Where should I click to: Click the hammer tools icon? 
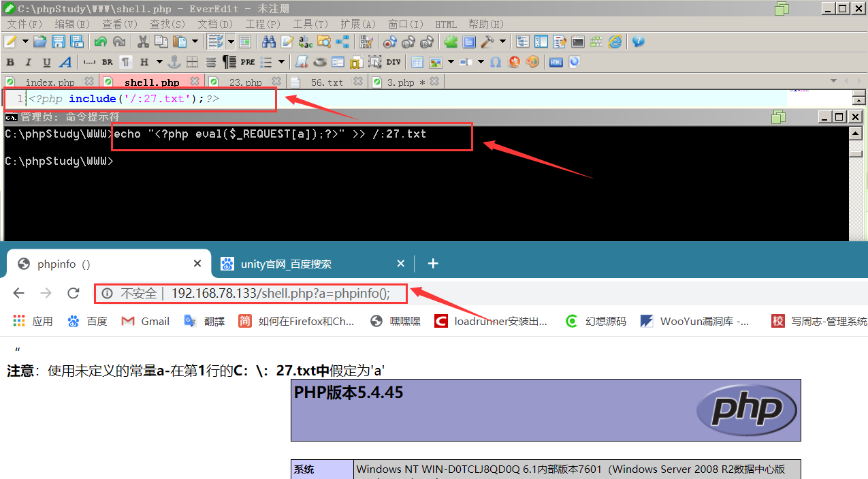(487, 42)
